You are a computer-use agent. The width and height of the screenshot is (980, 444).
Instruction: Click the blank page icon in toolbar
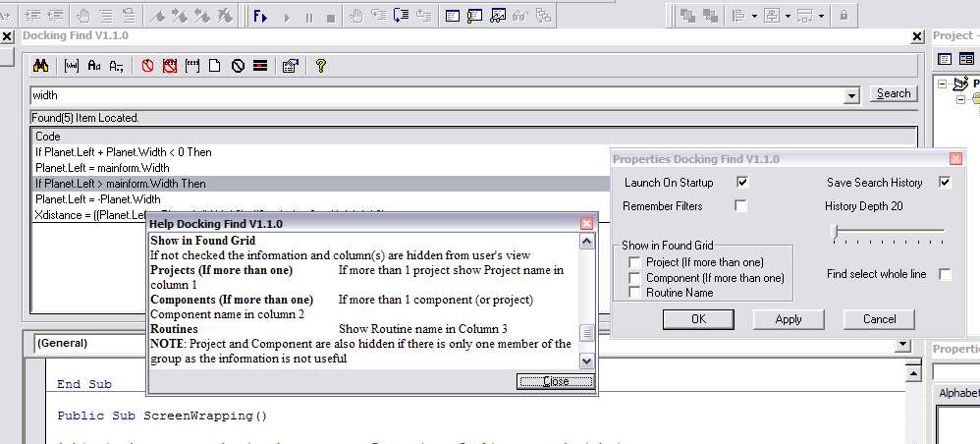(x=215, y=66)
